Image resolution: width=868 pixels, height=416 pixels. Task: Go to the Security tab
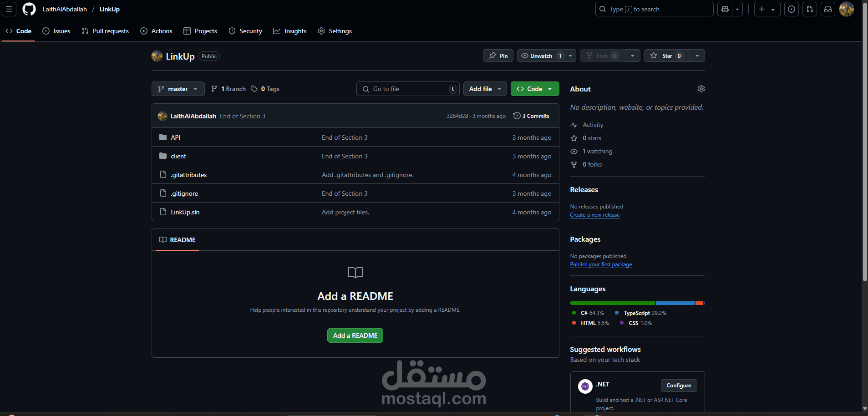(245, 31)
